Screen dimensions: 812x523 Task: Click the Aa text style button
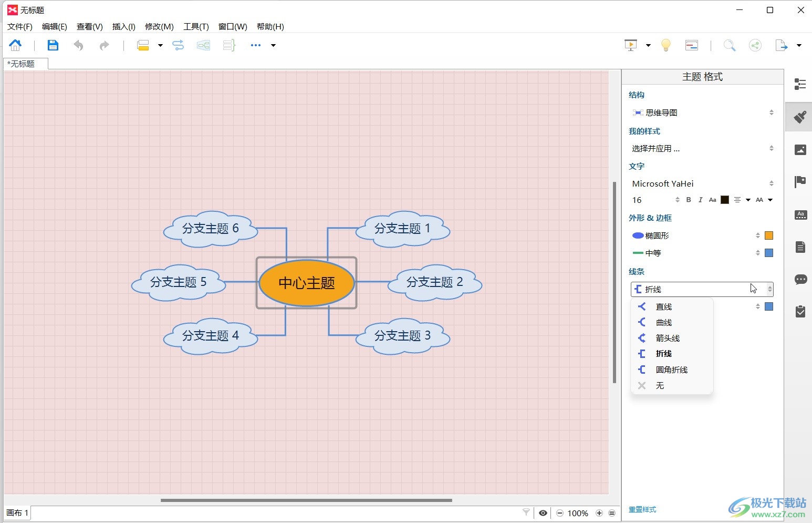tap(712, 200)
